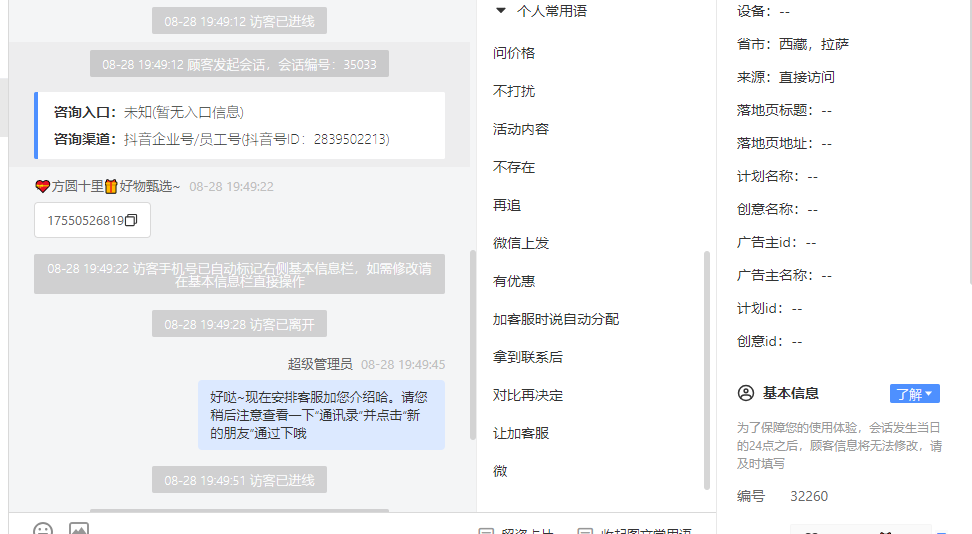Select the 问价格 quick phrase
Image resolution: width=972 pixels, height=534 pixels.
click(514, 53)
